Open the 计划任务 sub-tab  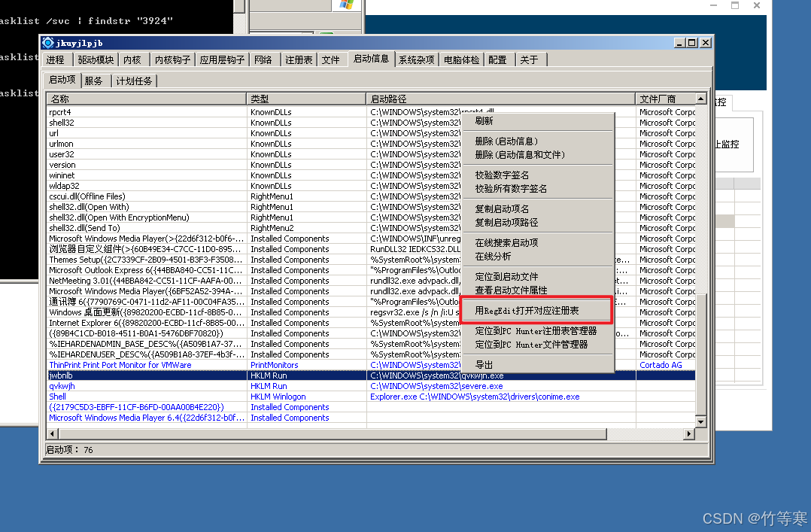tap(134, 81)
